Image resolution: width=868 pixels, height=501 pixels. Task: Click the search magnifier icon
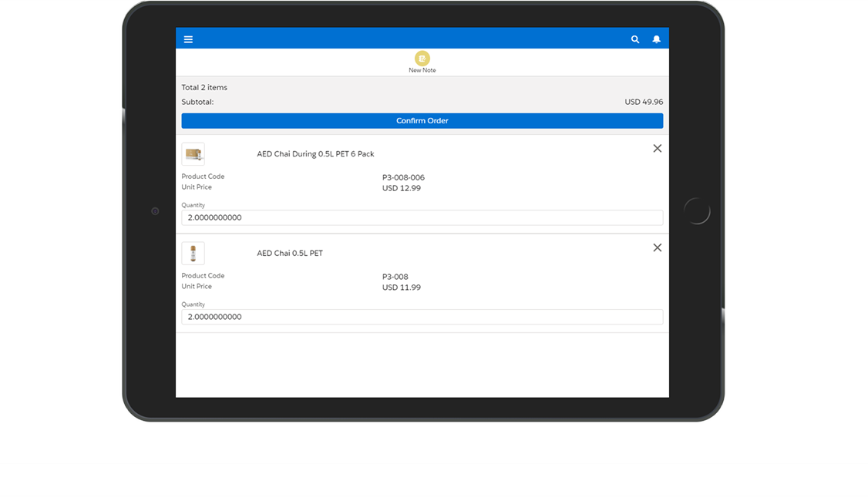point(635,39)
